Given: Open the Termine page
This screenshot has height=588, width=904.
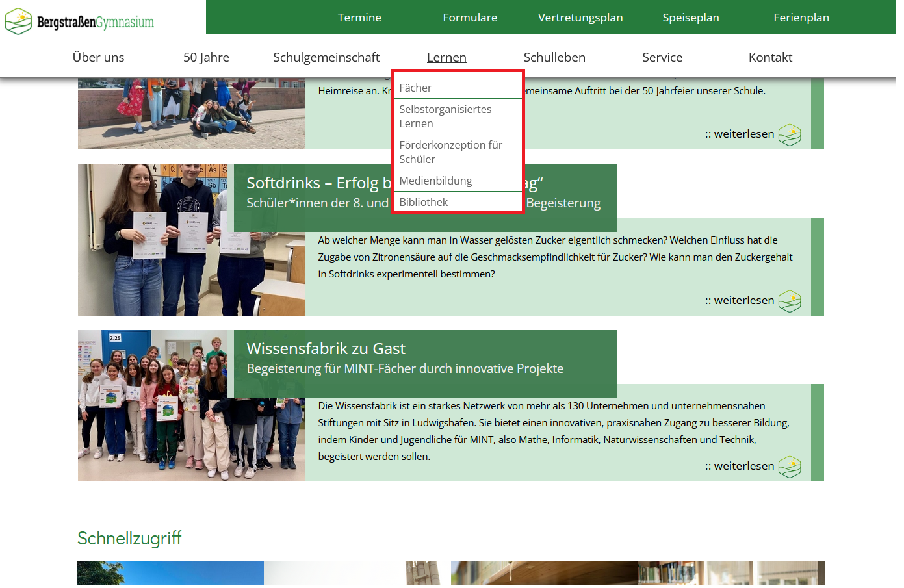Looking at the screenshot, I should point(359,18).
